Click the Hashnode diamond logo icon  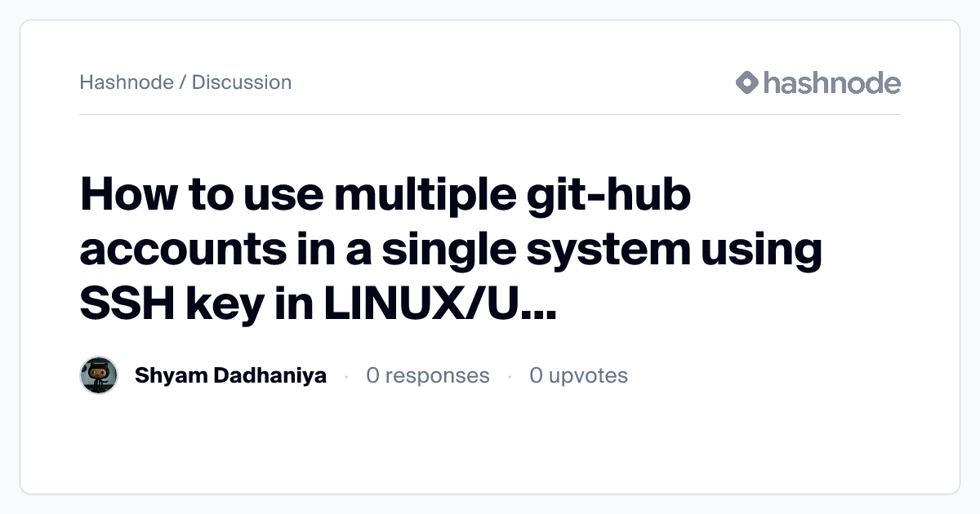747,82
